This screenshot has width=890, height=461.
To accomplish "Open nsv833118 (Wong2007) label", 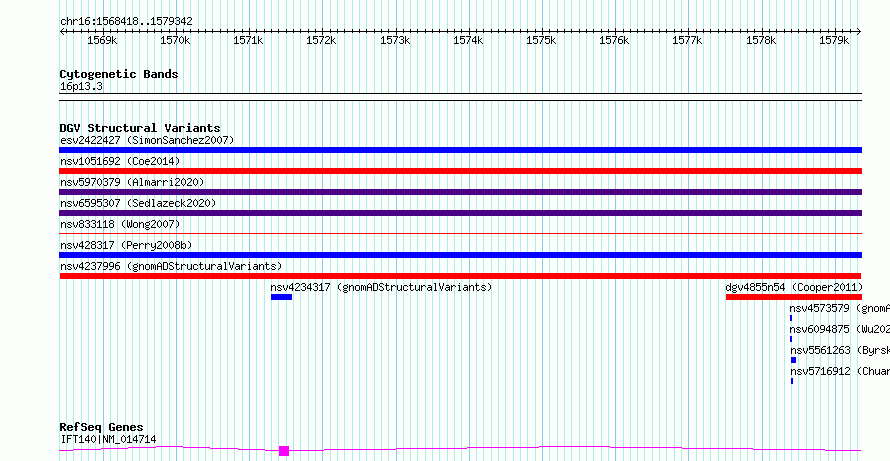I will [x=120, y=224].
